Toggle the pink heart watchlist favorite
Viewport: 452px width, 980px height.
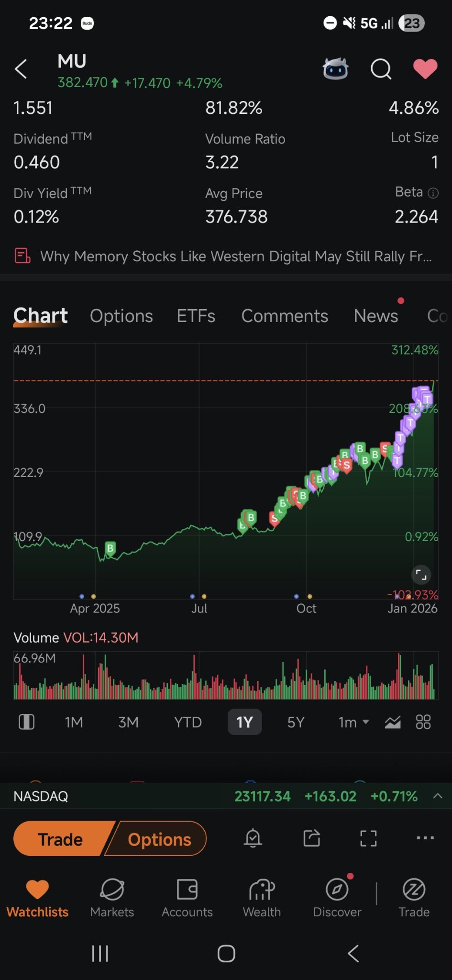425,69
